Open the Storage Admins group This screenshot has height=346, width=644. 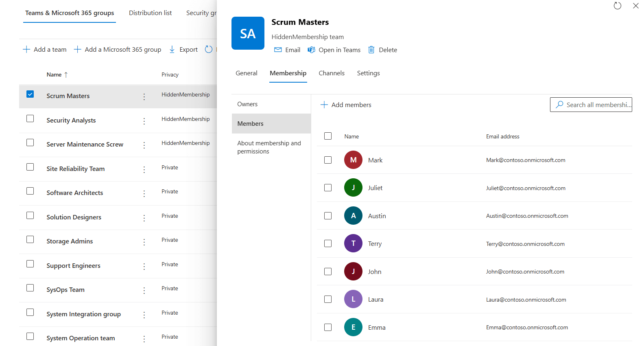[70, 241]
